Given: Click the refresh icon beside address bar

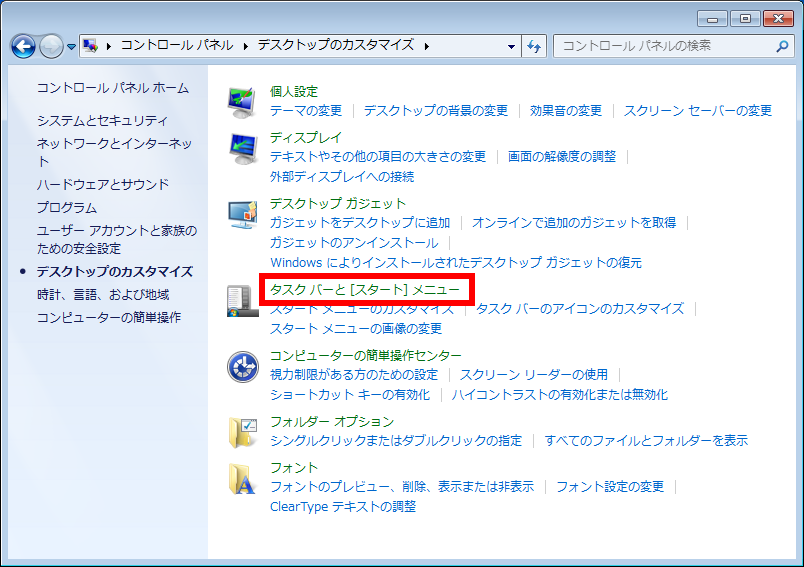Looking at the screenshot, I should (534, 47).
